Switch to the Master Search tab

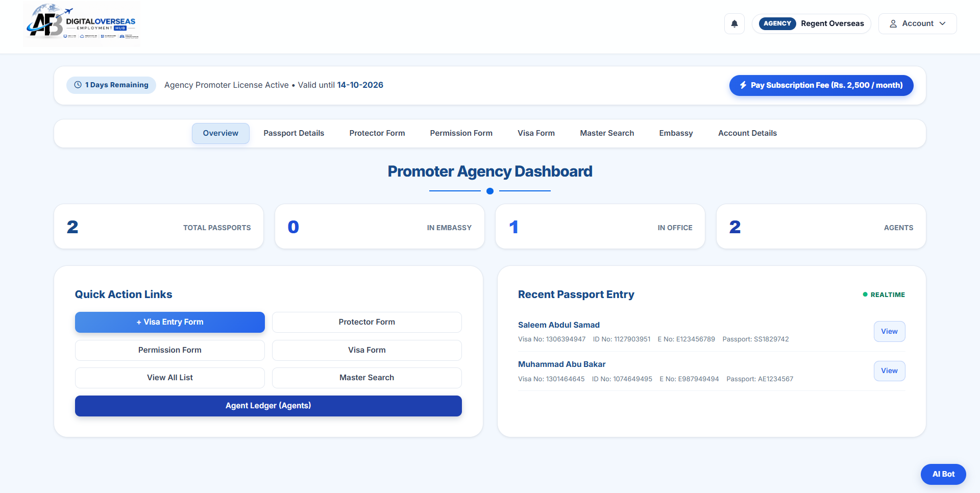607,133
